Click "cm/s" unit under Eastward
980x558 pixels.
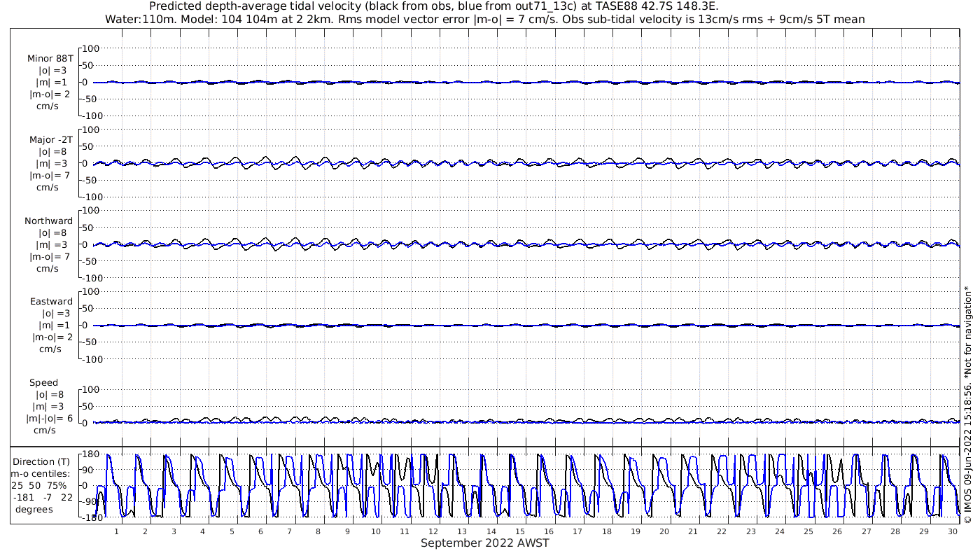coord(50,349)
